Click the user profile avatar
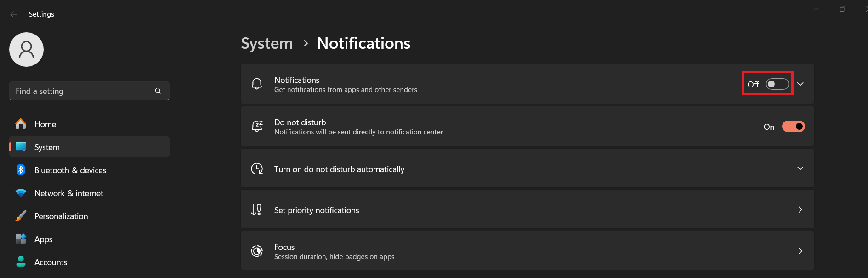Image resolution: width=868 pixels, height=278 pixels. point(27,49)
